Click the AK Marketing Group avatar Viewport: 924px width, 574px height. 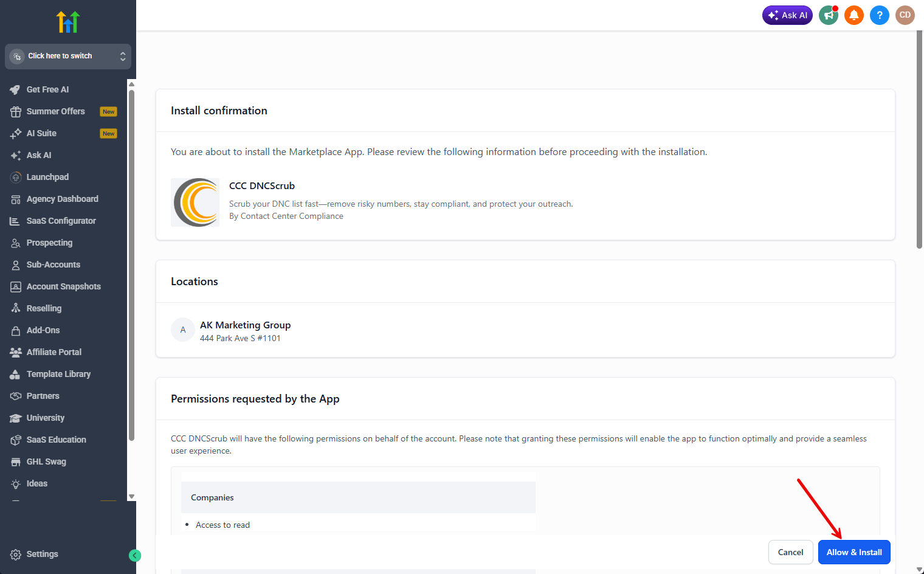pyautogui.click(x=183, y=330)
